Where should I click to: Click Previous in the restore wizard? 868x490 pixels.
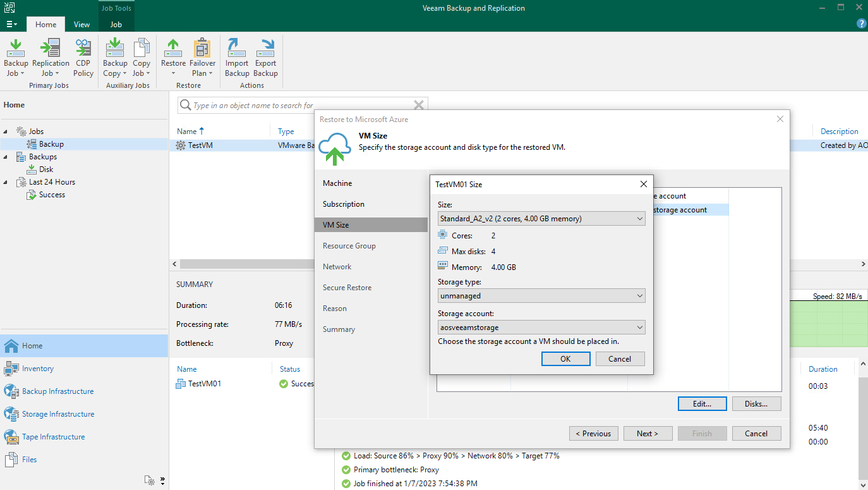[x=593, y=433]
